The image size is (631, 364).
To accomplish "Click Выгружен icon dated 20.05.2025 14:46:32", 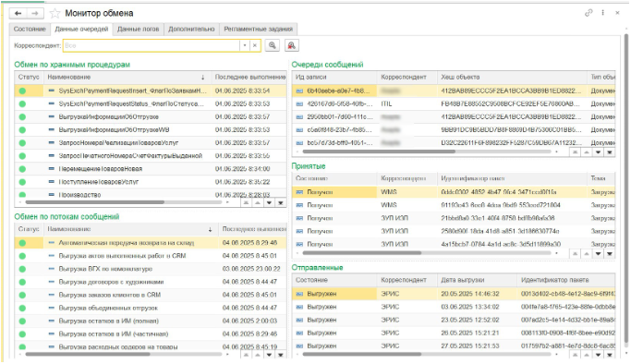I will point(299,294).
